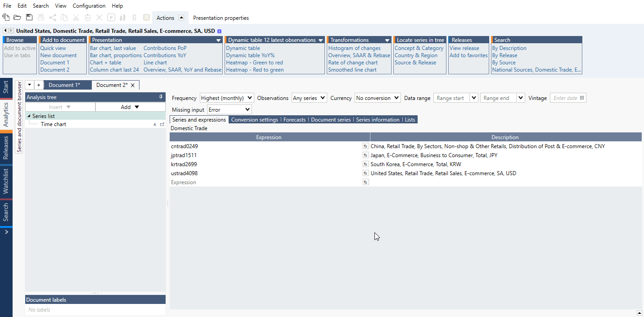Switch to Series information tab
Image resolution: width=644 pixels, height=317 pixels.
378,120
